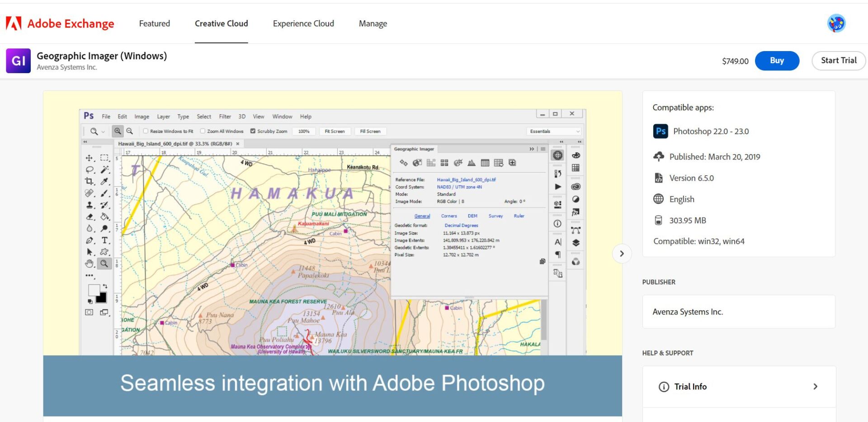
Task: Open the Window menu in Photoshop
Action: coord(282,117)
